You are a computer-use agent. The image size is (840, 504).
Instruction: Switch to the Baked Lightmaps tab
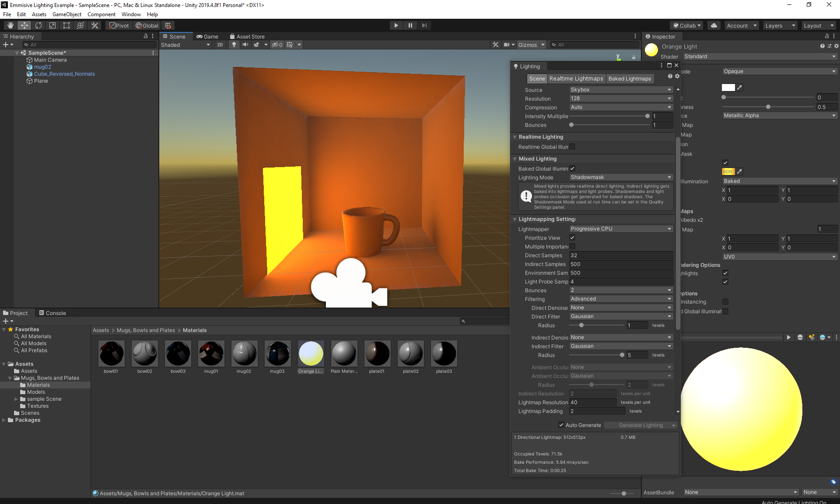coord(630,78)
